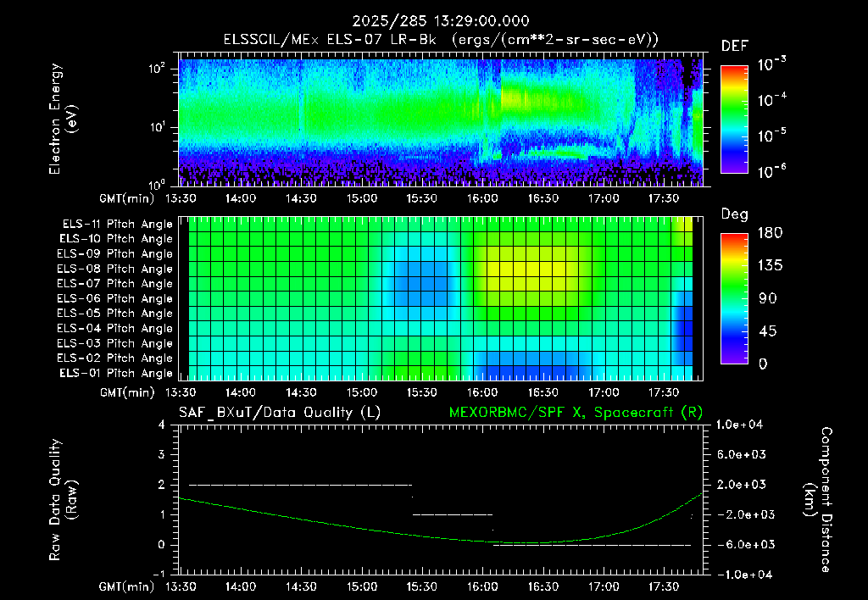Image resolution: width=868 pixels, height=600 pixels.
Task: Click the 1.0e+04 right axis tick label
Action: (739, 425)
